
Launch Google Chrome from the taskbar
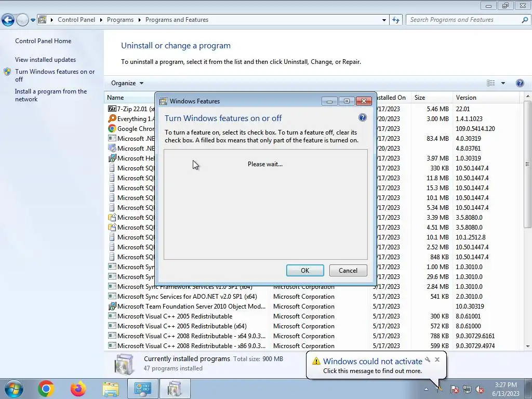pos(46,389)
